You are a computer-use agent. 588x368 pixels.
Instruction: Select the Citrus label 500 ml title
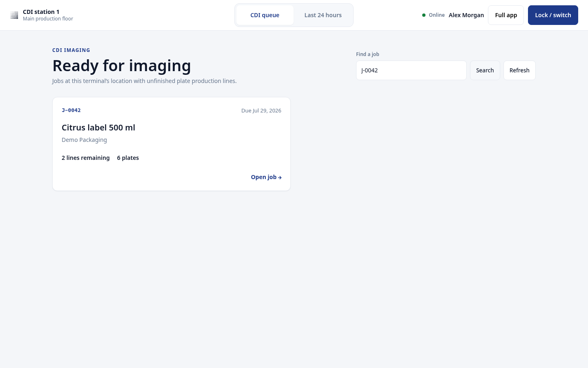click(98, 128)
